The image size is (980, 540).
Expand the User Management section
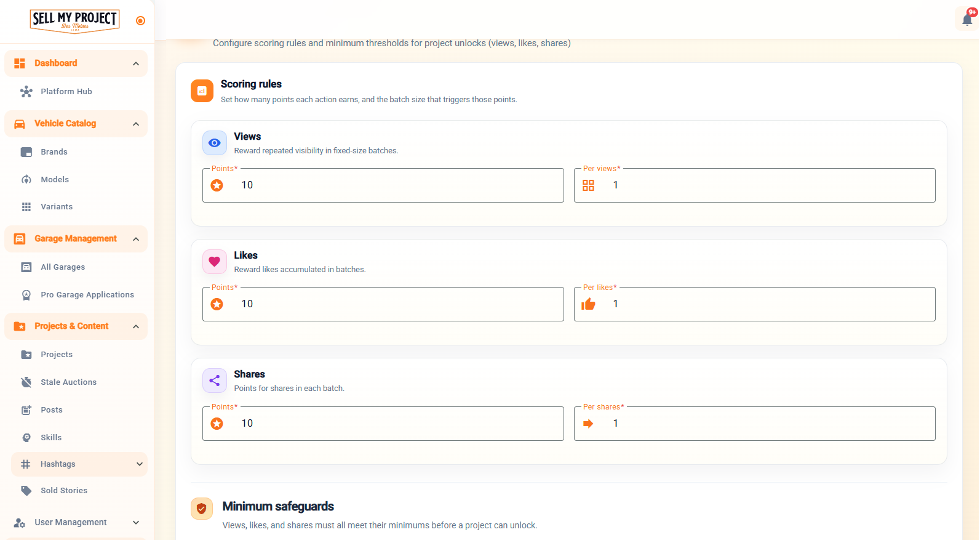click(136, 522)
